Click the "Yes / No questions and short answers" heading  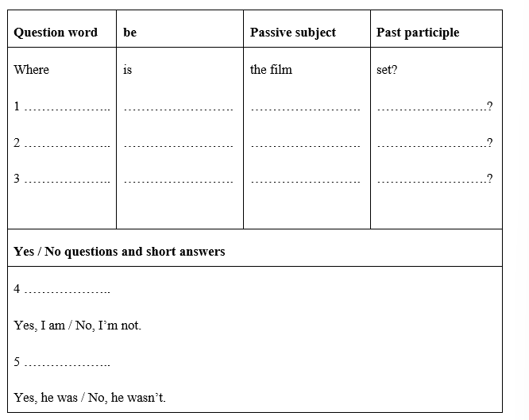(x=119, y=252)
